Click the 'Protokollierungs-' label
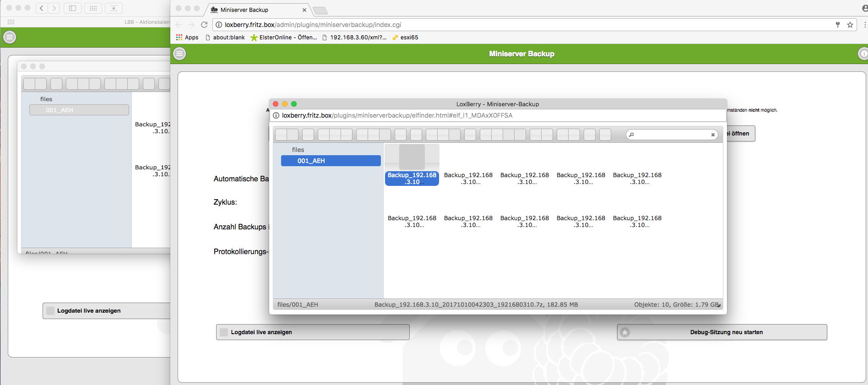Screen dimensions: 868x385 (x=241, y=251)
